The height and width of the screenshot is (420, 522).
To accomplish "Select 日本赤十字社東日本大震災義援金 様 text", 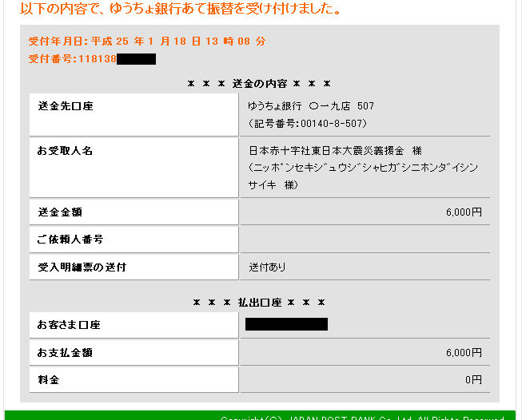I will click(x=335, y=151).
